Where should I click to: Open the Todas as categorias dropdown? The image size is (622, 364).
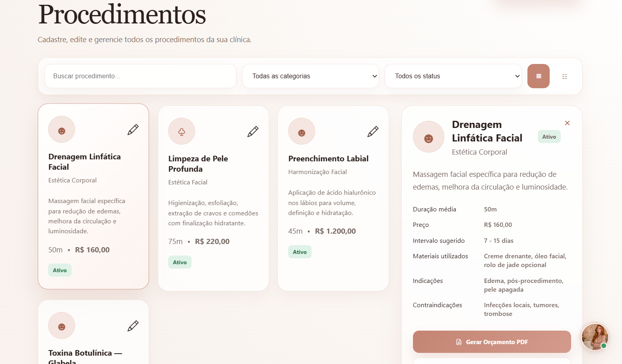pos(310,76)
